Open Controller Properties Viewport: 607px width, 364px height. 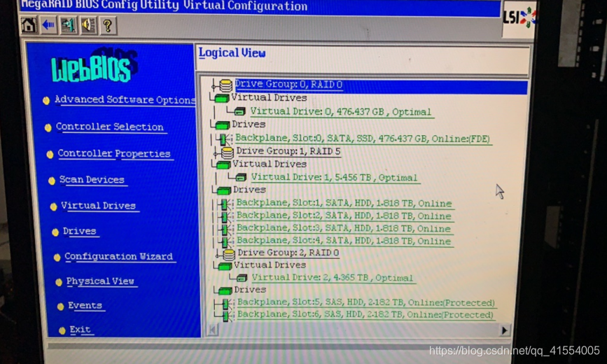pos(114,153)
